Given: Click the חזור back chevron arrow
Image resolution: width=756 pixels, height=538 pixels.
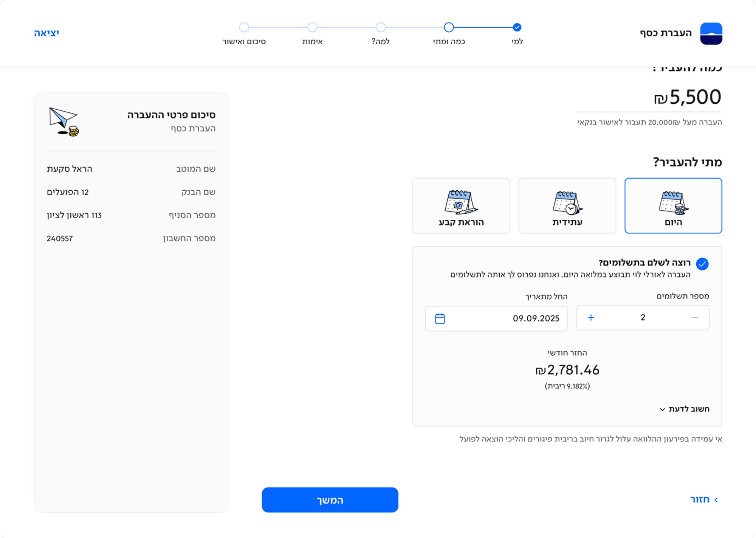Looking at the screenshot, I should (716, 500).
